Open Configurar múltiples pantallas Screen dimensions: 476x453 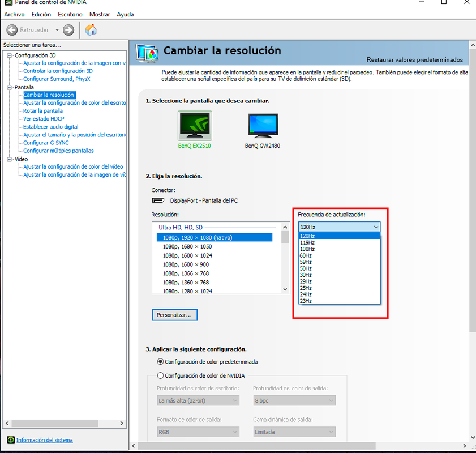59,151
